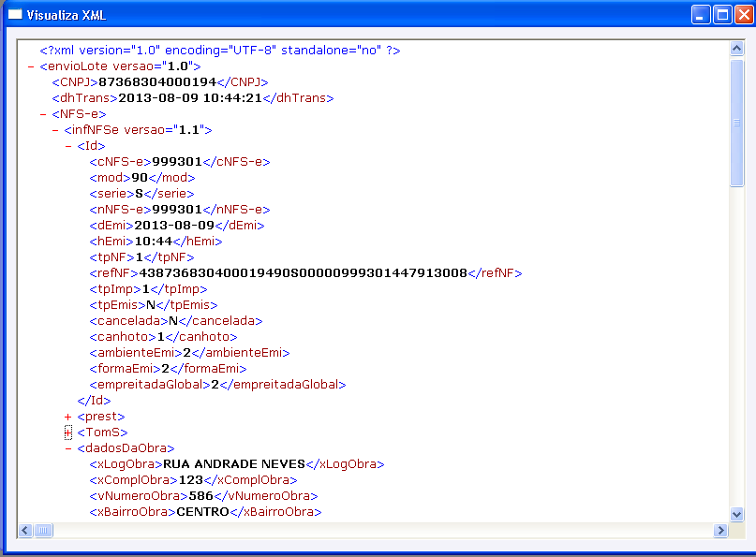Collapse the NFS-e node

[x=43, y=114]
